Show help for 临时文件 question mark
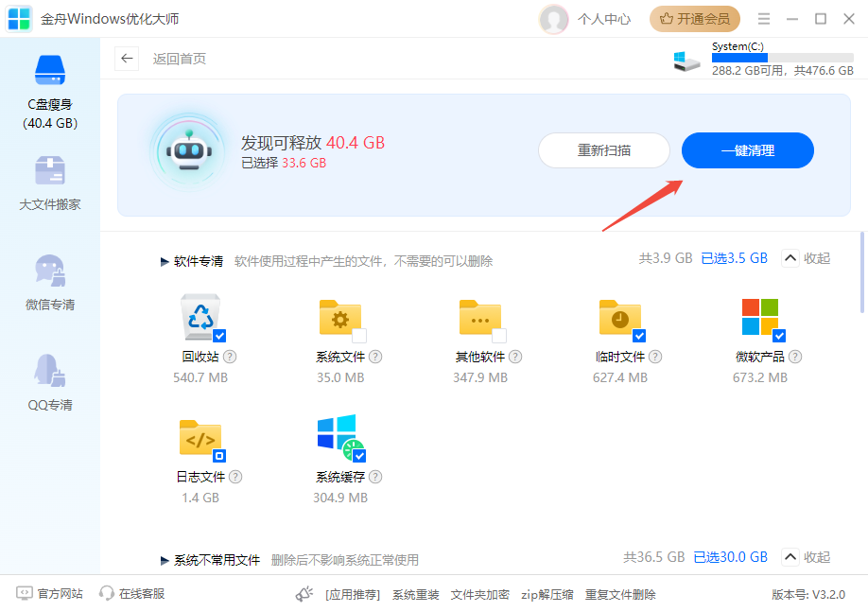868x612 pixels. point(655,357)
